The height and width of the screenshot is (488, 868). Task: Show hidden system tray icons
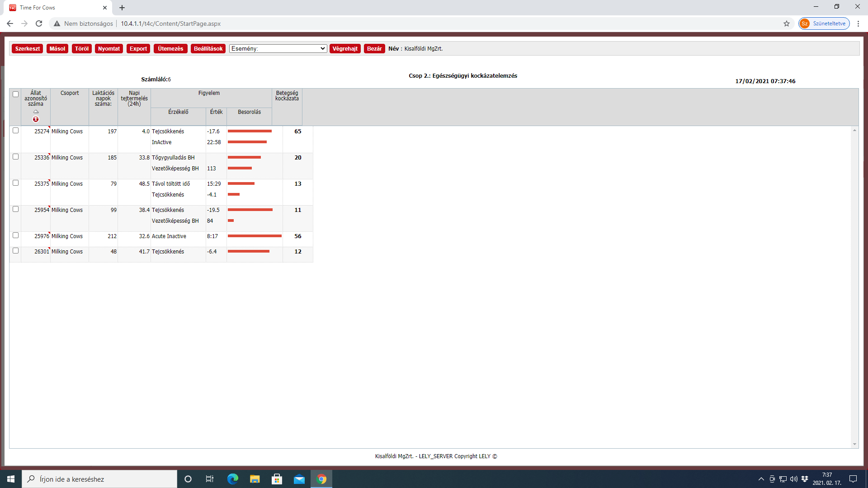click(x=761, y=479)
